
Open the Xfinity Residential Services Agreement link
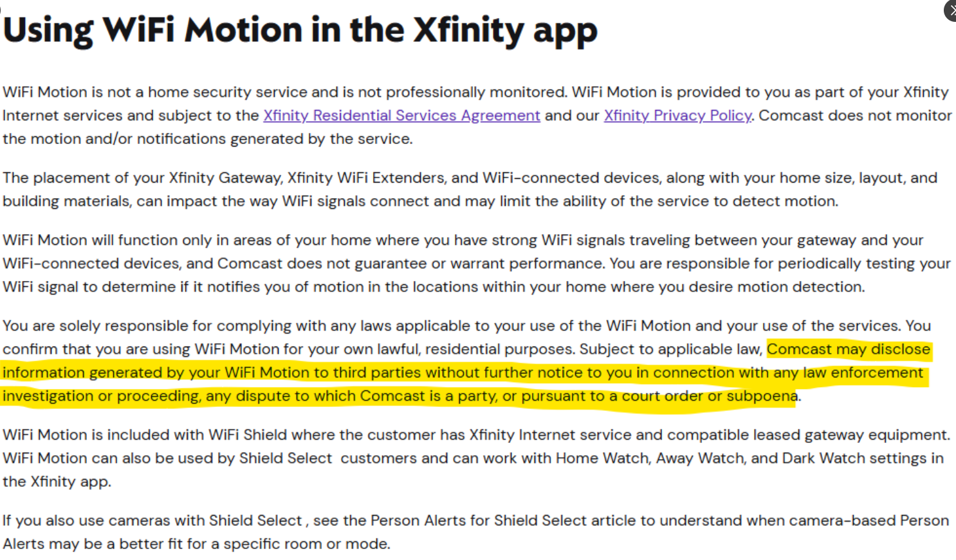[x=401, y=116]
